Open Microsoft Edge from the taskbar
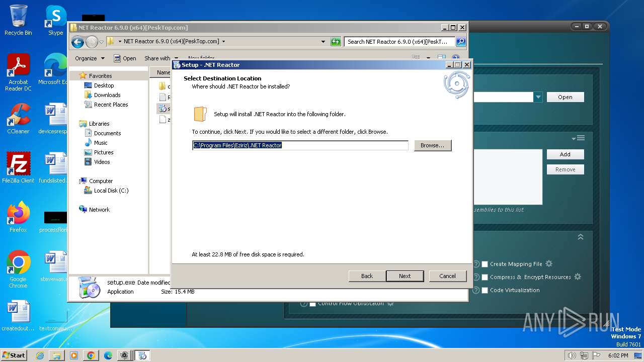This screenshot has height=362, width=644. (x=108, y=355)
